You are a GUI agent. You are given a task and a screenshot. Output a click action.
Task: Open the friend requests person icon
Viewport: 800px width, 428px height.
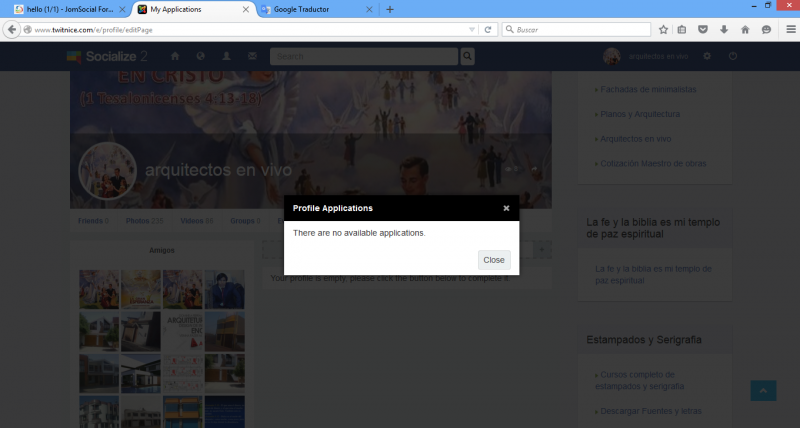pos(226,56)
